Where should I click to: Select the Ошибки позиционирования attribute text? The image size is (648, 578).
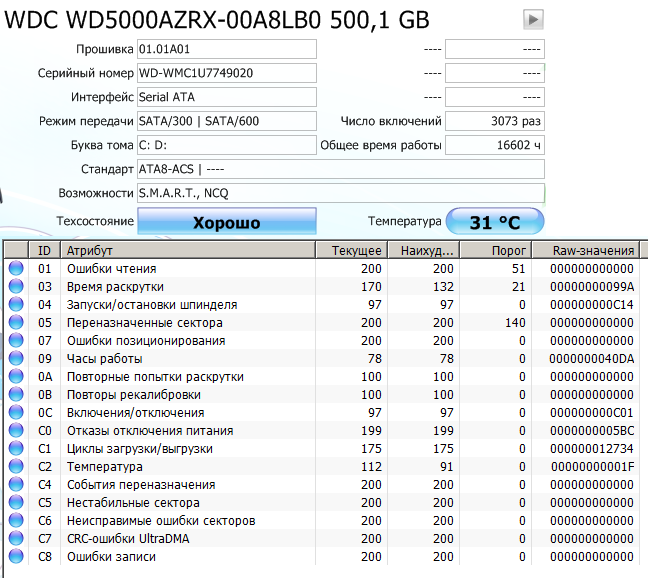146,340
